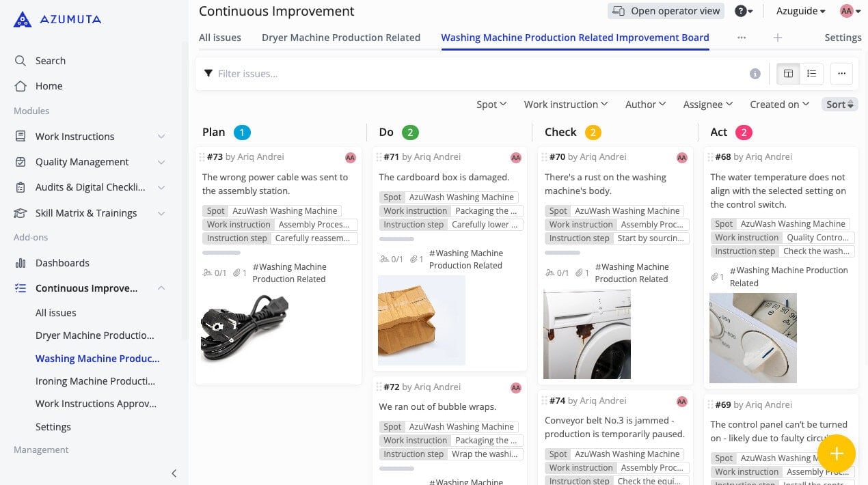Open Dashboards from the sidebar
Screen dimensions: 868x485
(x=62, y=263)
